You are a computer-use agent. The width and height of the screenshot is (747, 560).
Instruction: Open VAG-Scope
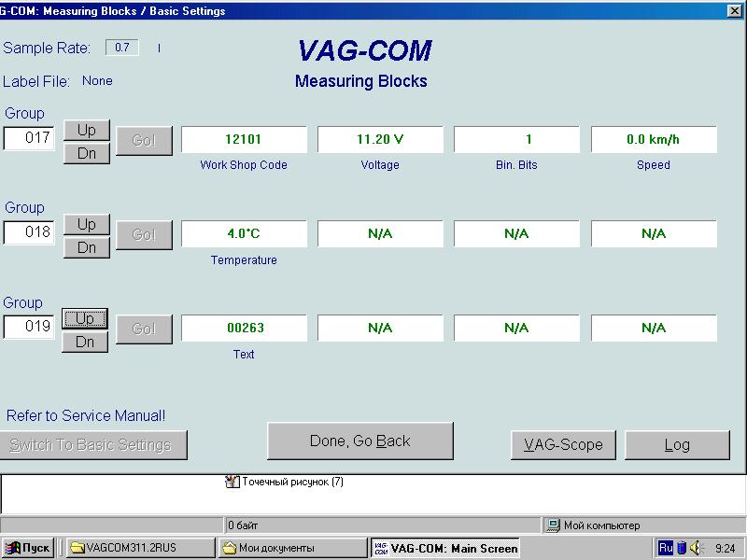click(x=563, y=445)
